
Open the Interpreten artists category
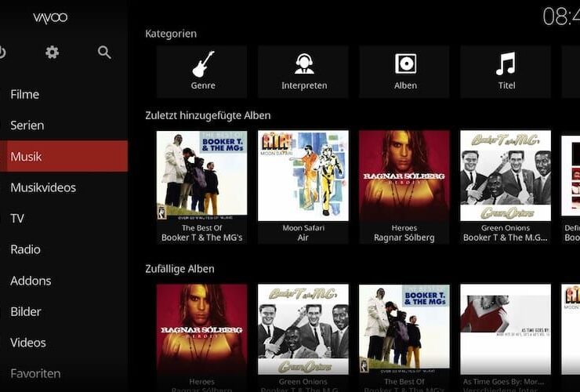point(303,71)
